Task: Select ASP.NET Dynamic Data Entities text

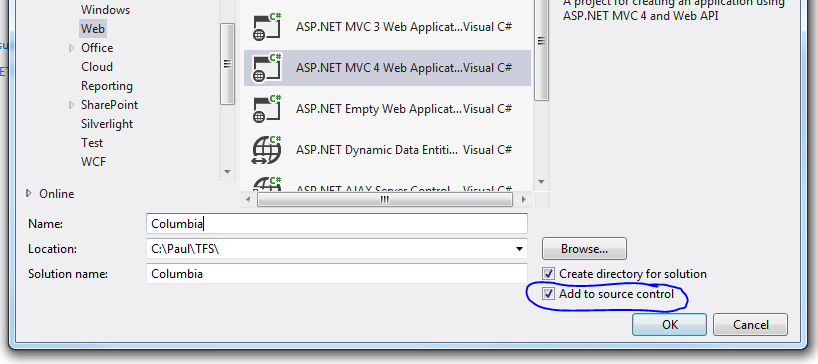Action: [377, 150]
